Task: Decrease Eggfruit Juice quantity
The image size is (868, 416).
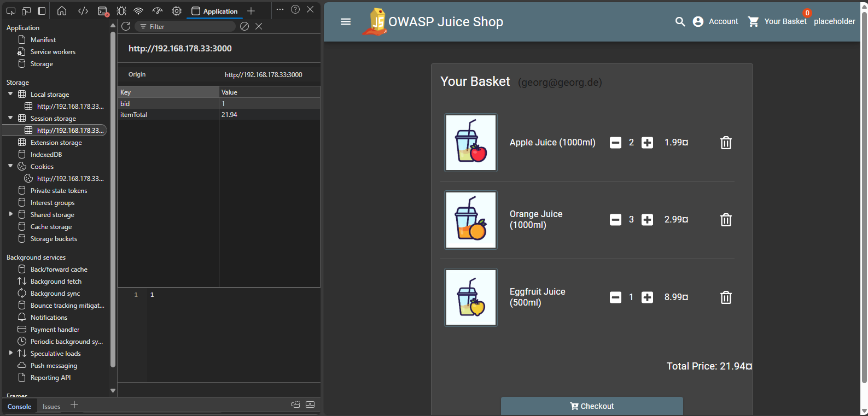Action: pos(615,297)
